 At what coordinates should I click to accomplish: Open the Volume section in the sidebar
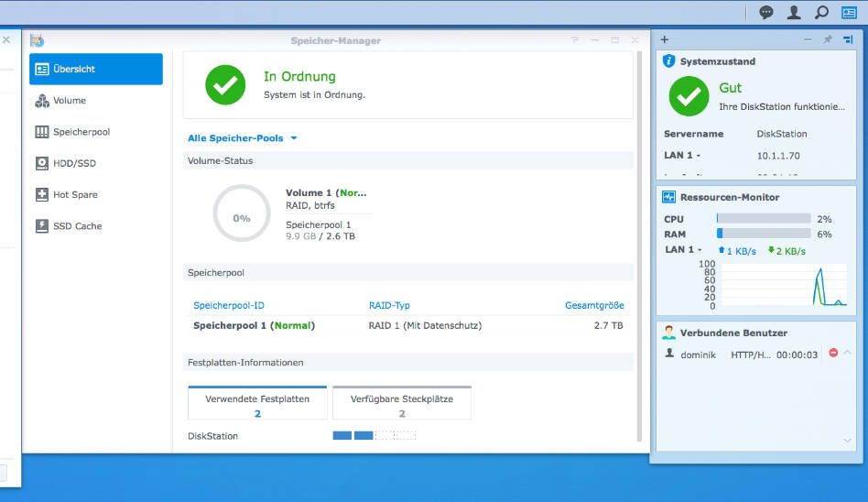coord(96,101)
